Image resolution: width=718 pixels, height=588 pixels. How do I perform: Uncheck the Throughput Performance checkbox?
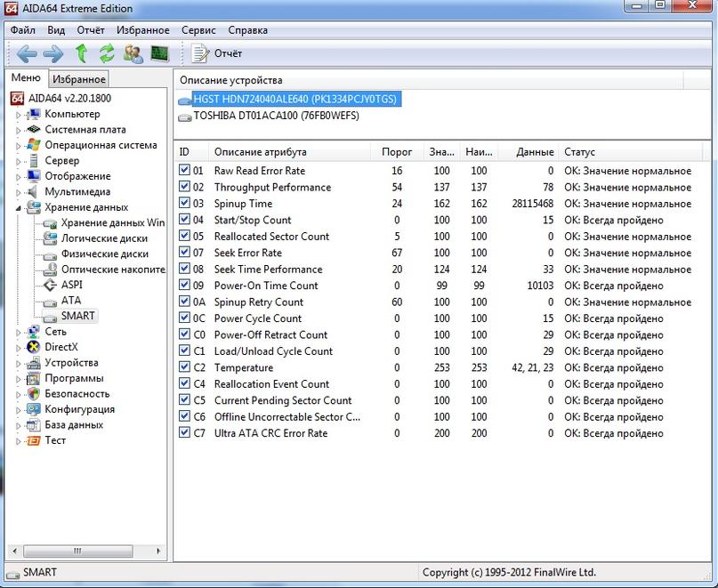tap(184, 187)
